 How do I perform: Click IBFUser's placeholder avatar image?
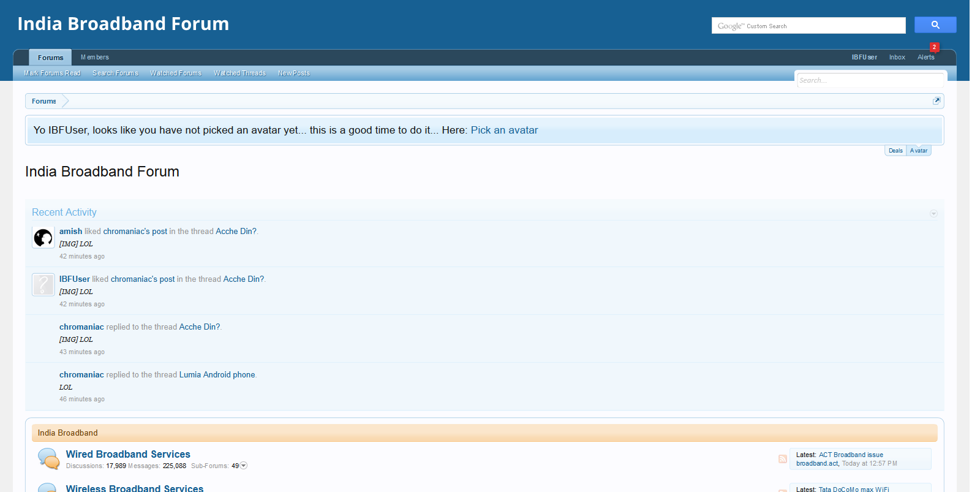pos(43,285)
